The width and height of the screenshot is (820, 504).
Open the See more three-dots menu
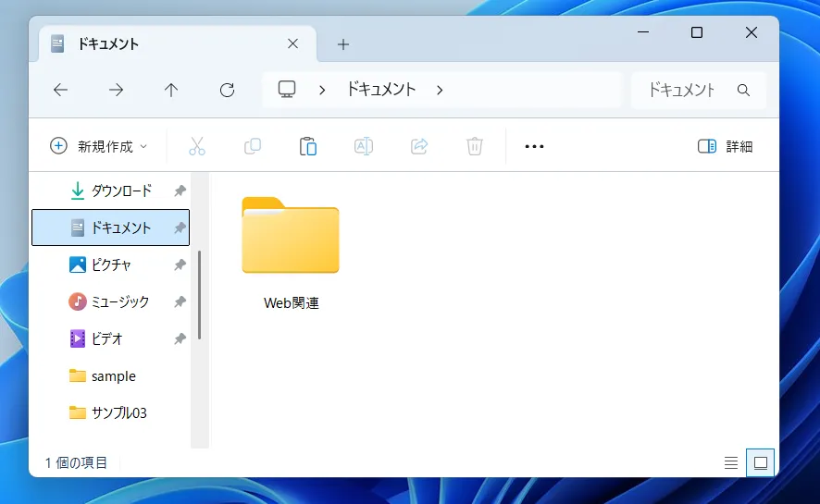point(534,146)
